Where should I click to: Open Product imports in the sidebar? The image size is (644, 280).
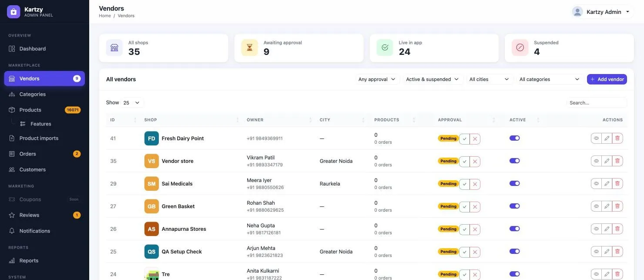click(x=44, y=138)
